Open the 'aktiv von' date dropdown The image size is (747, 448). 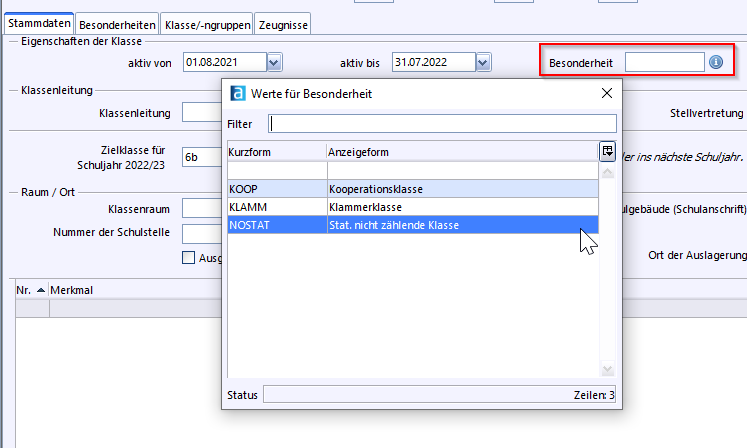[x=275, y=63]
